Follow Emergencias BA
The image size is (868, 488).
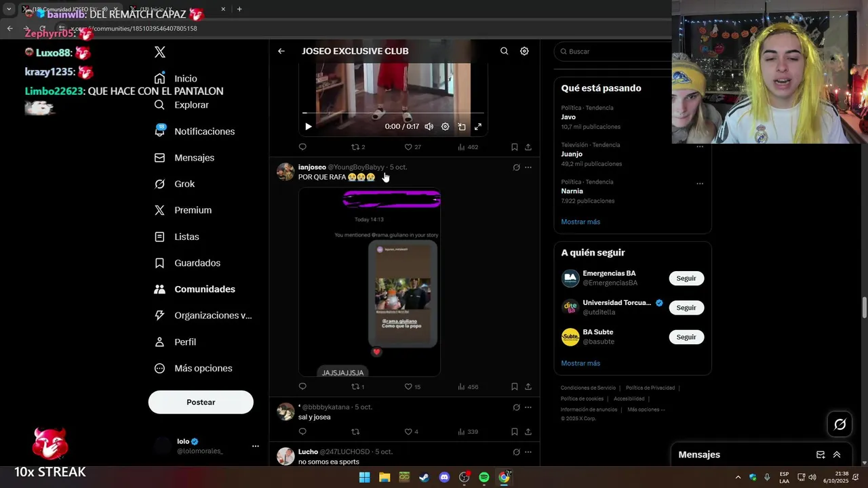pos(686,279)
